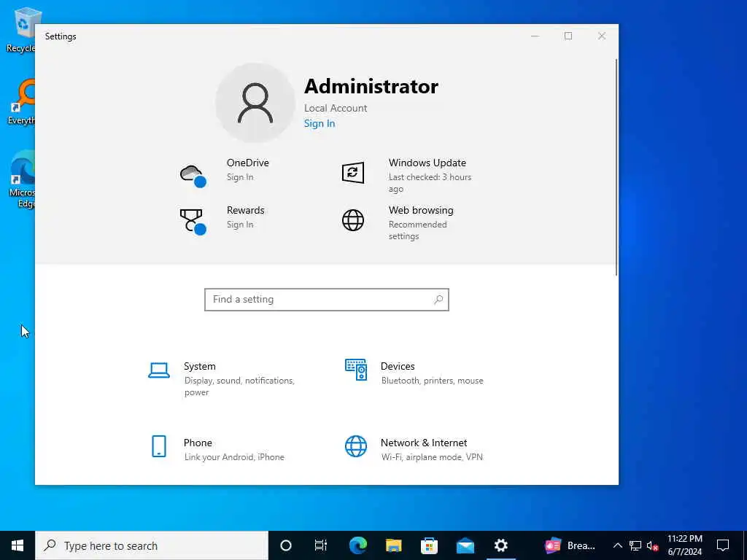
Task: Launch Microsoft Edge from the taskbar
Action: click(357, 545)
